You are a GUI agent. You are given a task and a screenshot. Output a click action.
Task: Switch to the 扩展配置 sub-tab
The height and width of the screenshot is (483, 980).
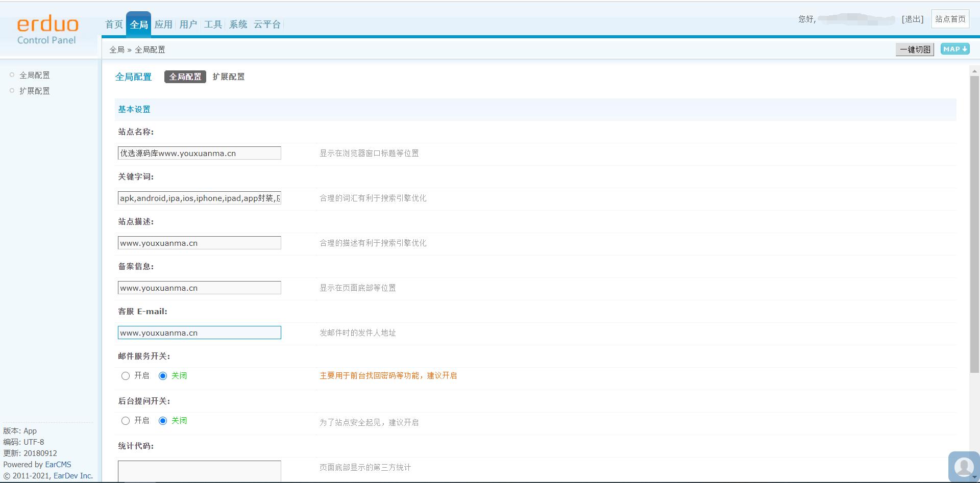click(228, 77)
